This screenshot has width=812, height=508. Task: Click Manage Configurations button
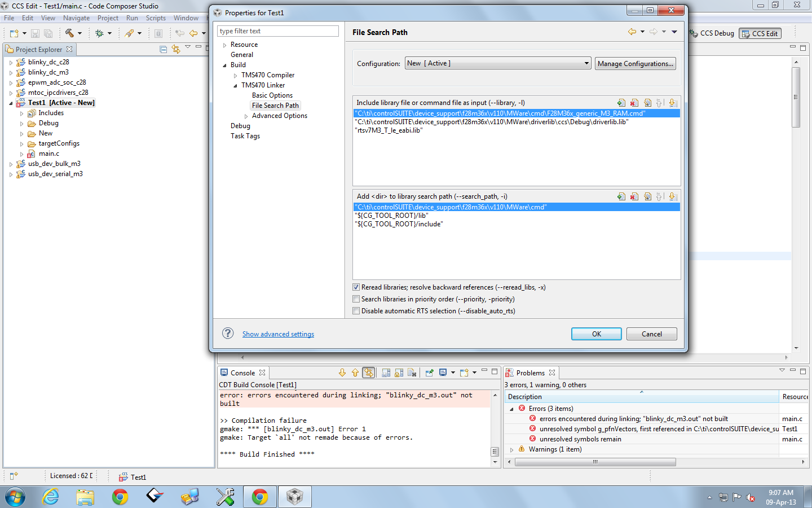pyautogui.click(x=636, y=64)
